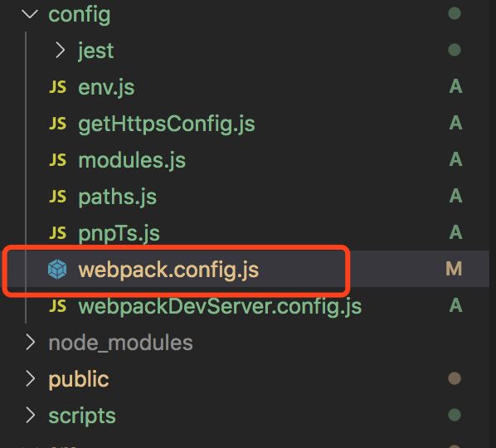Click the webpack icon beside webpack.config.js

click(57, 270)
